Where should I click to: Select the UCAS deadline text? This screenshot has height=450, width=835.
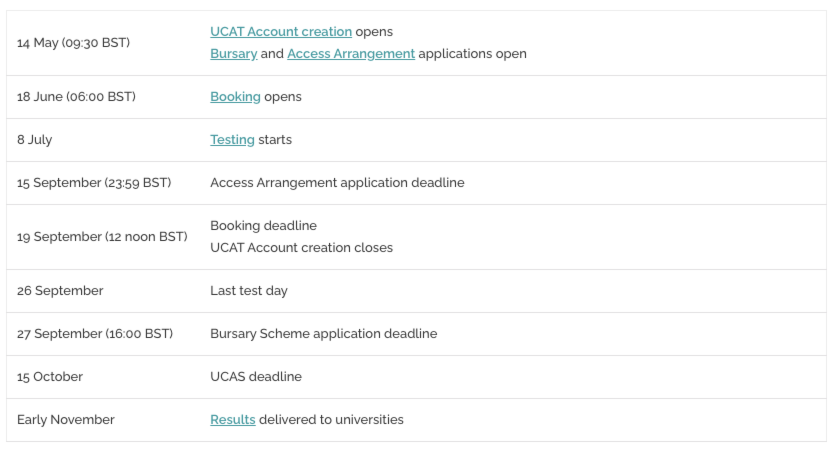pyautogui.click(x=256, y=377)
